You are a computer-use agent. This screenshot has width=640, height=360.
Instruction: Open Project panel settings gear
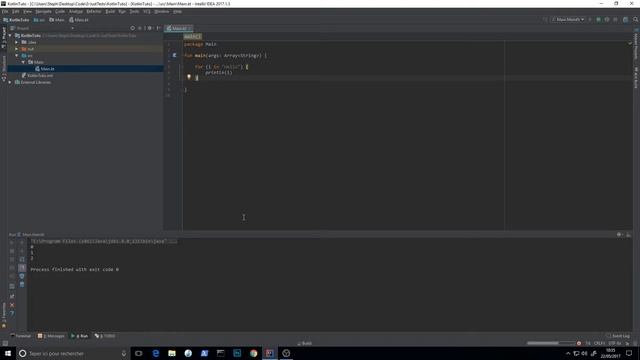(x=150, y=28)
